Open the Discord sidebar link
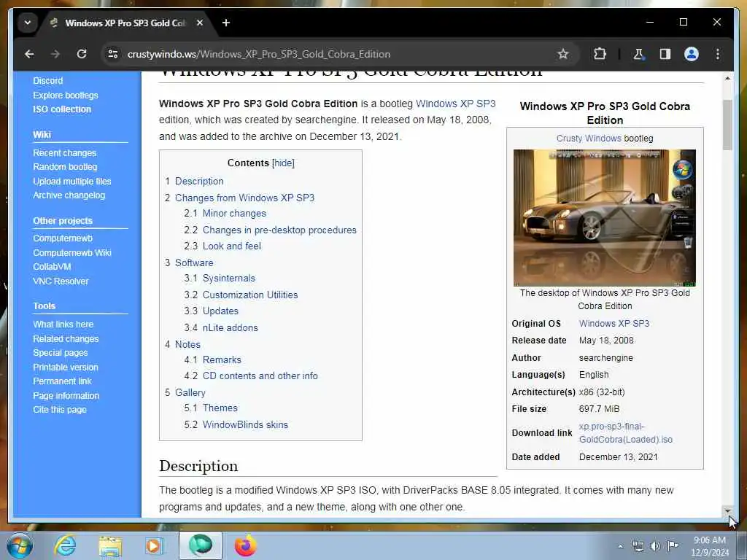Screen dimensions: 747x560 [x=47, y=81]
